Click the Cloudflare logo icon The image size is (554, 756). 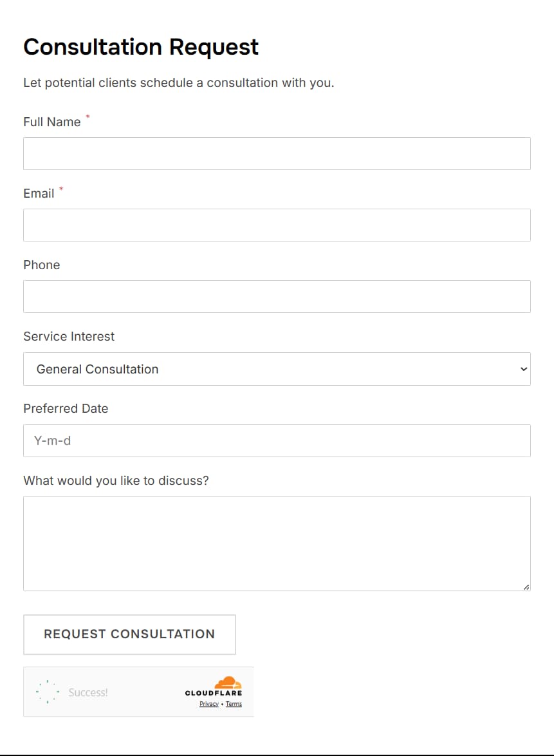[226, 682]
